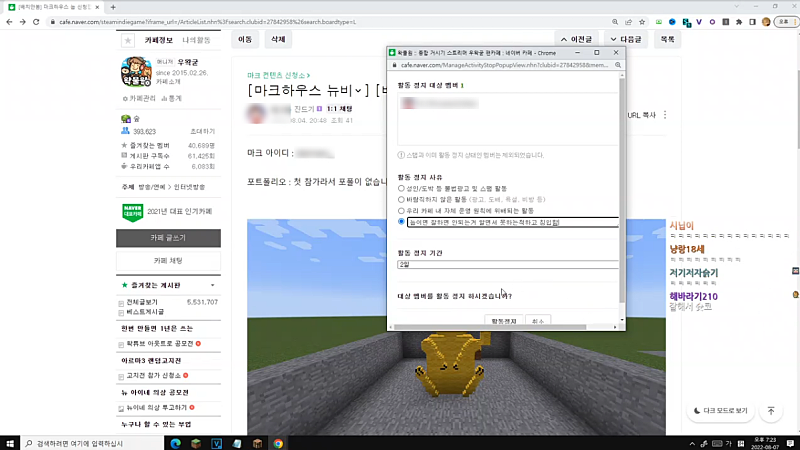The image size is (800, 450).
Task: Show hidden tray icons chevron
Action: tap(692, 444)
